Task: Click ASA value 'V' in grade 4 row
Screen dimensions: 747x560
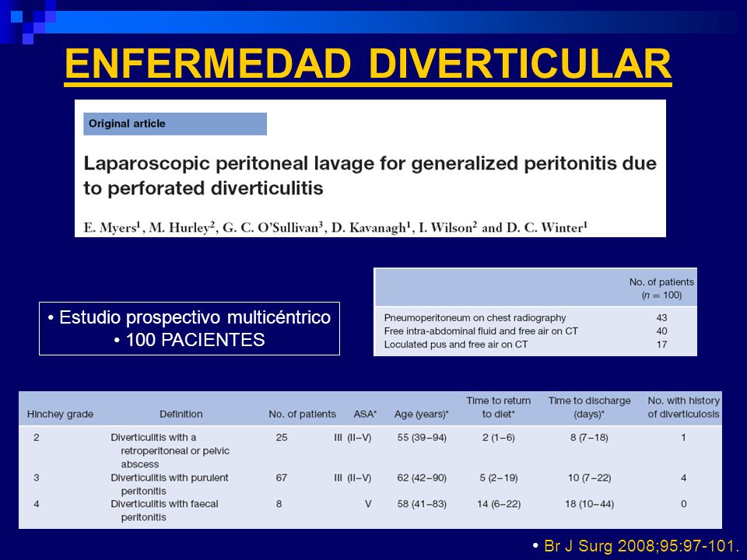Action: (368, 504)
